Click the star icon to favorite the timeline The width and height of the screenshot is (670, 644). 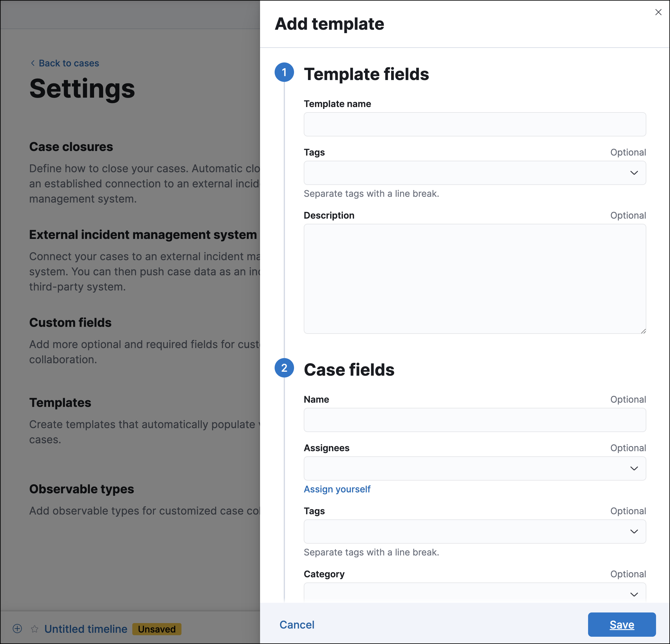click(35, 629)
